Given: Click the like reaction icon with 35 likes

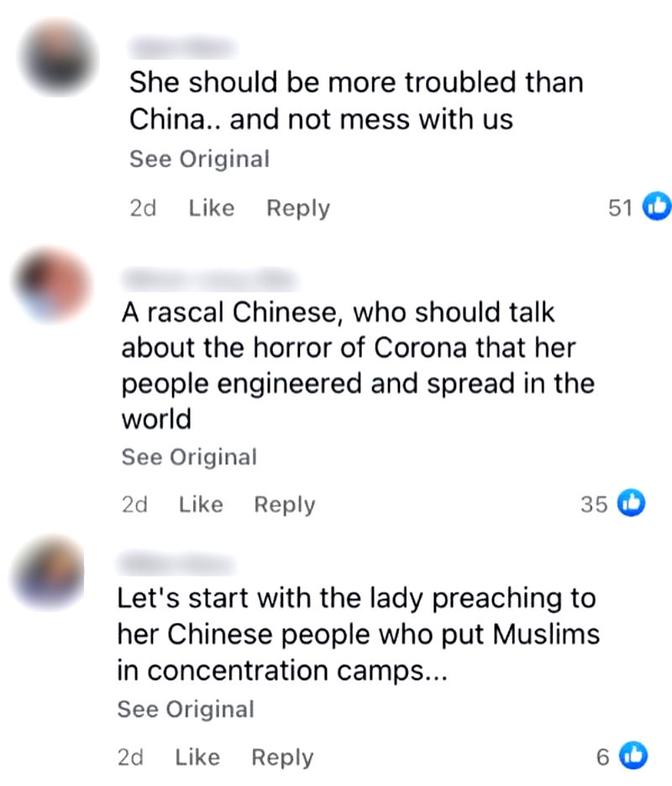Looking at the screenshot, I should [631, 502].
